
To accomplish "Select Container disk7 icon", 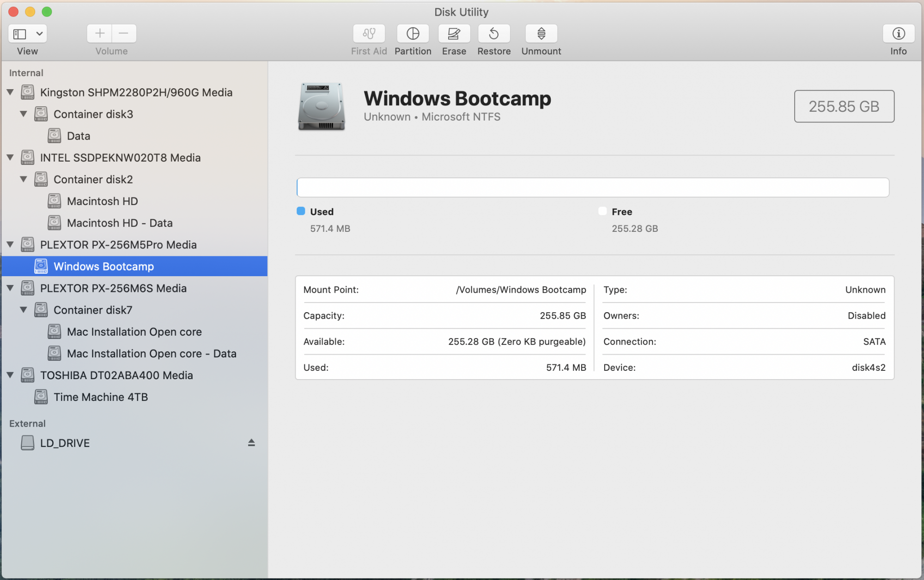I will click(41, 310).
